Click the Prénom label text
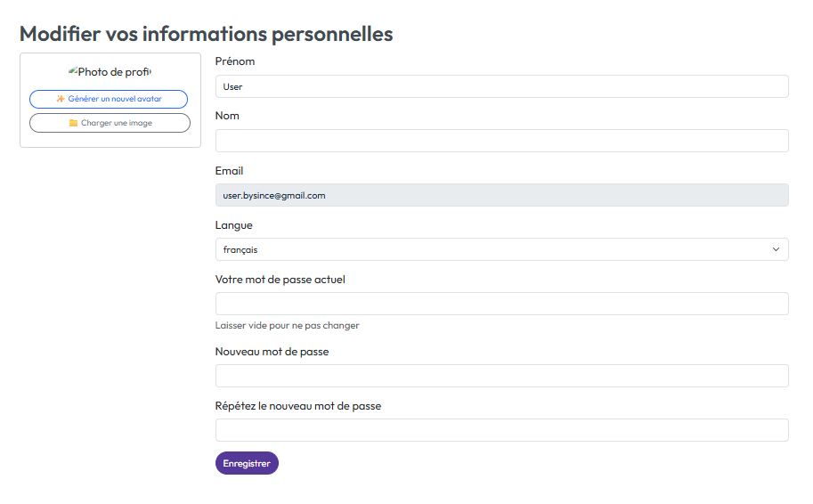 tap(235, 61)
